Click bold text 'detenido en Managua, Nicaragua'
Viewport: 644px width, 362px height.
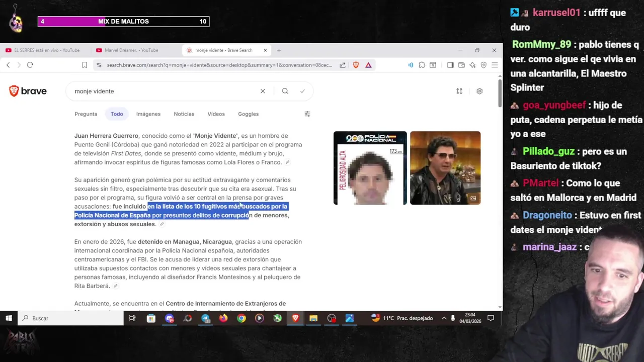point(185,242)
